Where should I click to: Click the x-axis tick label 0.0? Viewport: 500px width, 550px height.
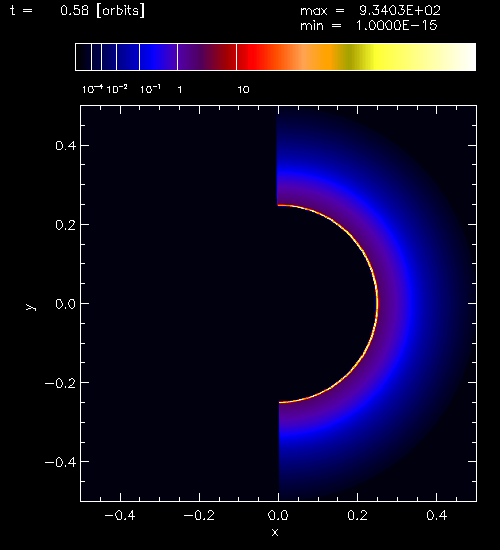click(x=278, y=515)
